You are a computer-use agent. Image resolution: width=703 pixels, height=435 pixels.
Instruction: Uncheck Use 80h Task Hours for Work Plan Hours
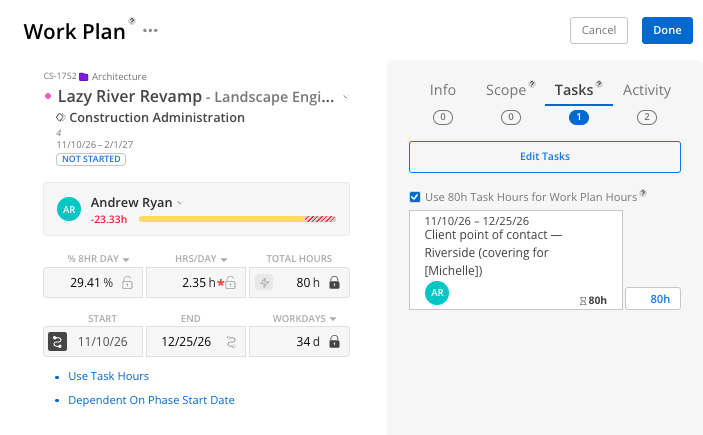[x=415, y=197]
